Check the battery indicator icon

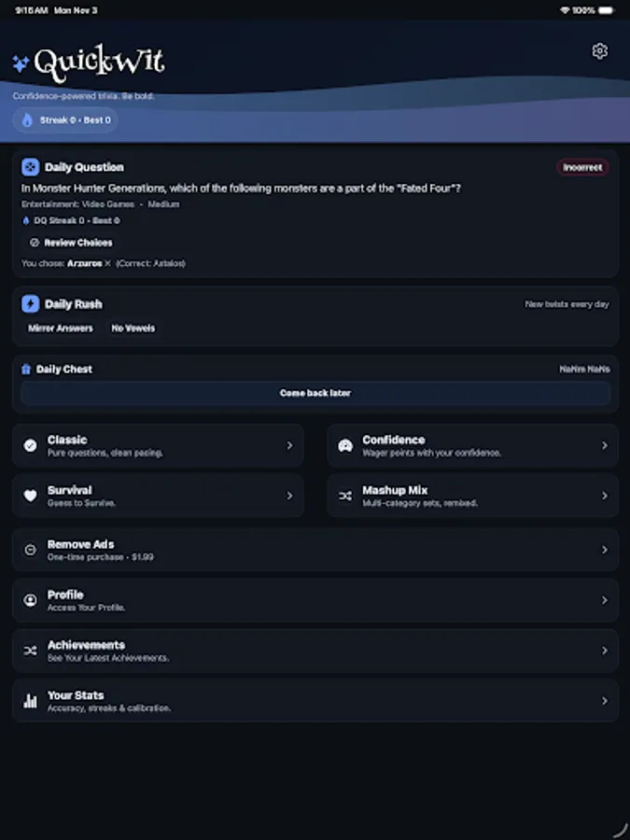pyautogui.click(x=607, y=10)
